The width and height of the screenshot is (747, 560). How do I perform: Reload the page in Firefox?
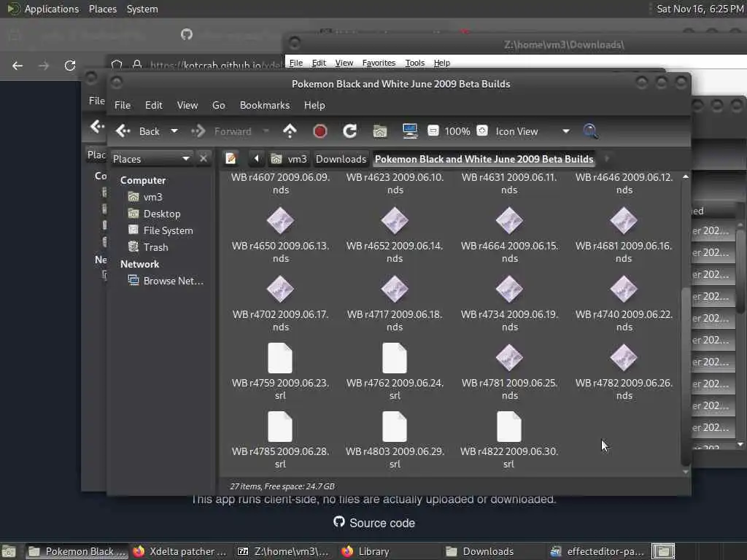pyautogui.click(x=70, y=66)
